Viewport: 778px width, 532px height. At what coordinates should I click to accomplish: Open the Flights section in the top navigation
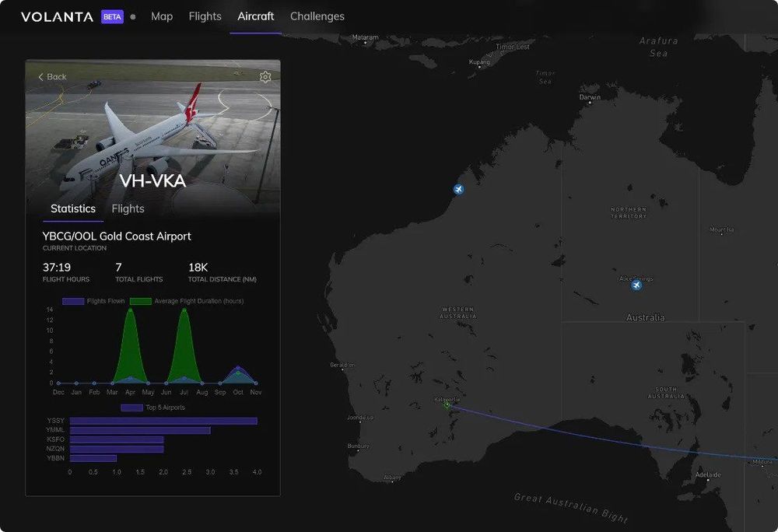click(x=205, y=16)
